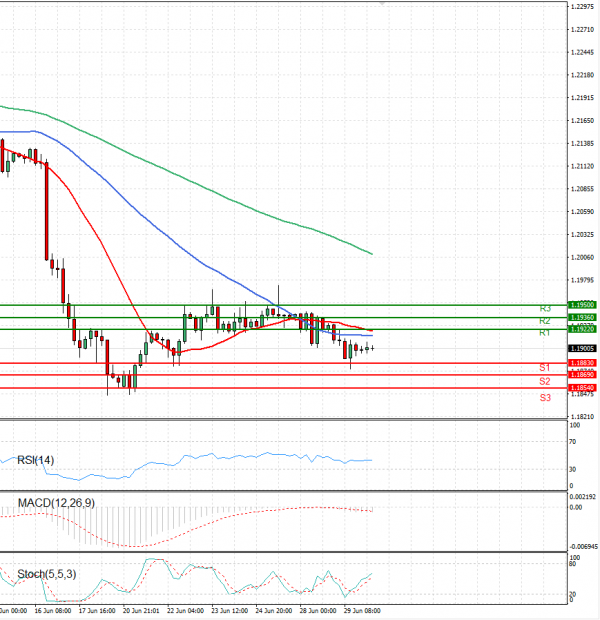The width and height of the screenshot is (600, 620).
Task: Select the R3 resistance label
Action: click(x=545, y=308)
